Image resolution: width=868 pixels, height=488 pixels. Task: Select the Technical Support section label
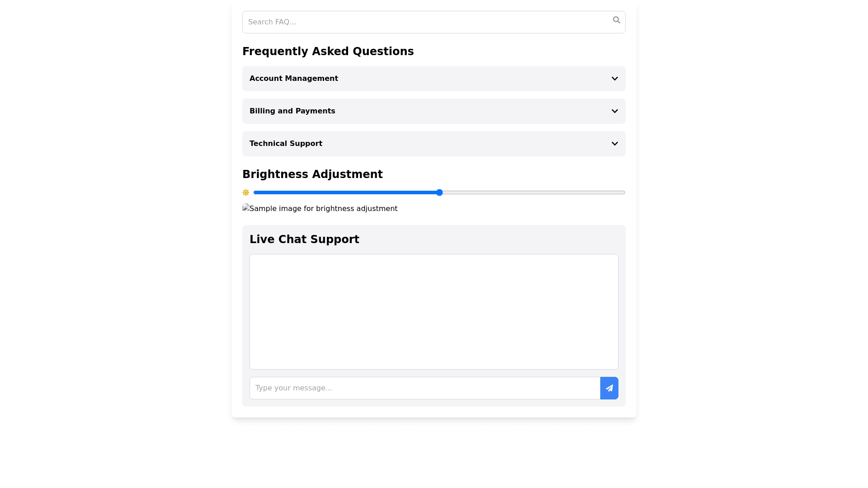coord(286,144)
